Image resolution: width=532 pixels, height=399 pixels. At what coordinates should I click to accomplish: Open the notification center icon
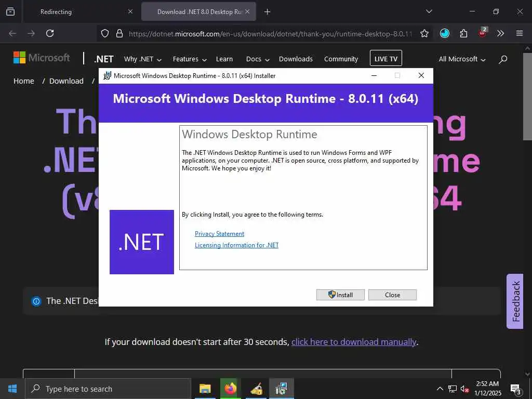click(516, 389)
